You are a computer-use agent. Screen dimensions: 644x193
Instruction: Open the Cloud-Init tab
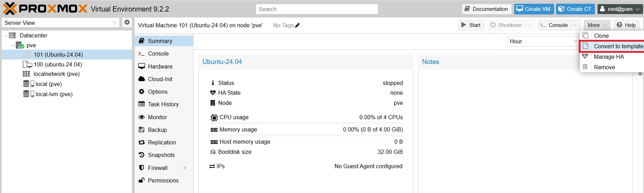pyautogui.click(x=164, y=79)
